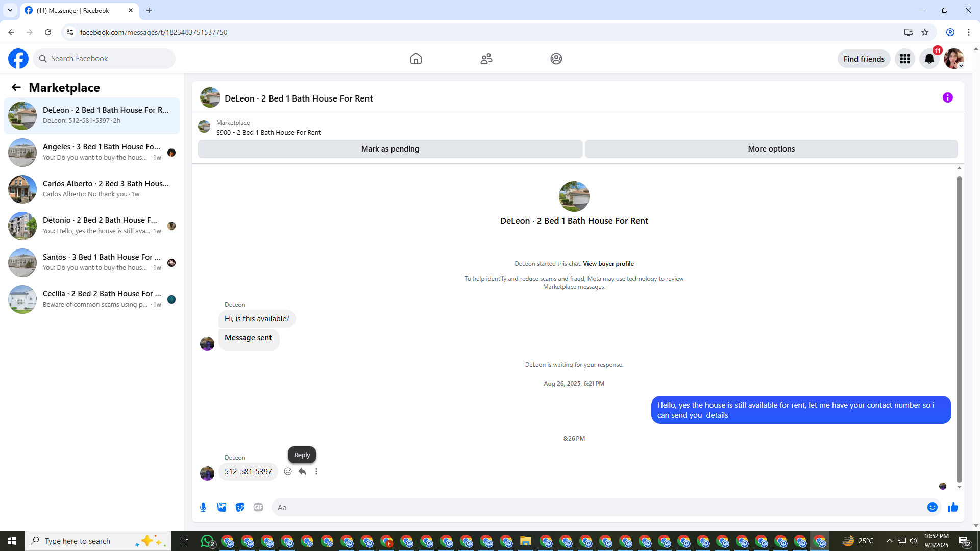Open message in header "$900 - 2 Bed 1 Bath House For Rent"
Viewport: 980px width, 551px height.
[x=268, y=132]
